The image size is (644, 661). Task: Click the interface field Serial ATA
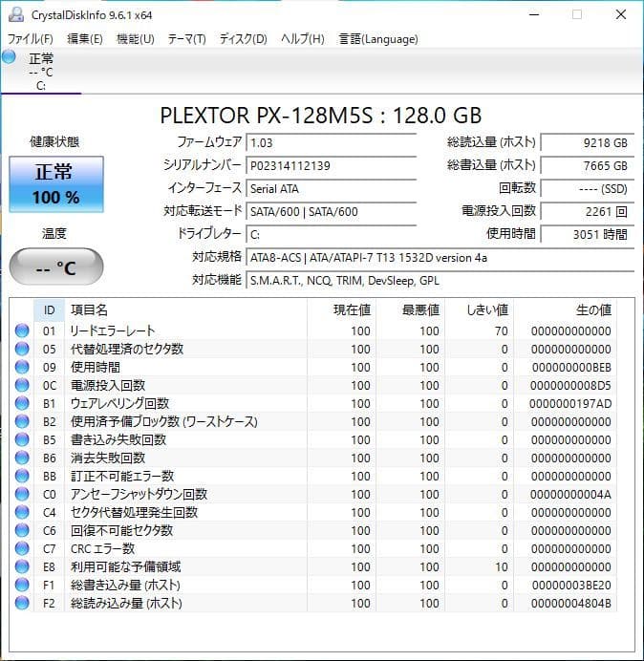331,188
